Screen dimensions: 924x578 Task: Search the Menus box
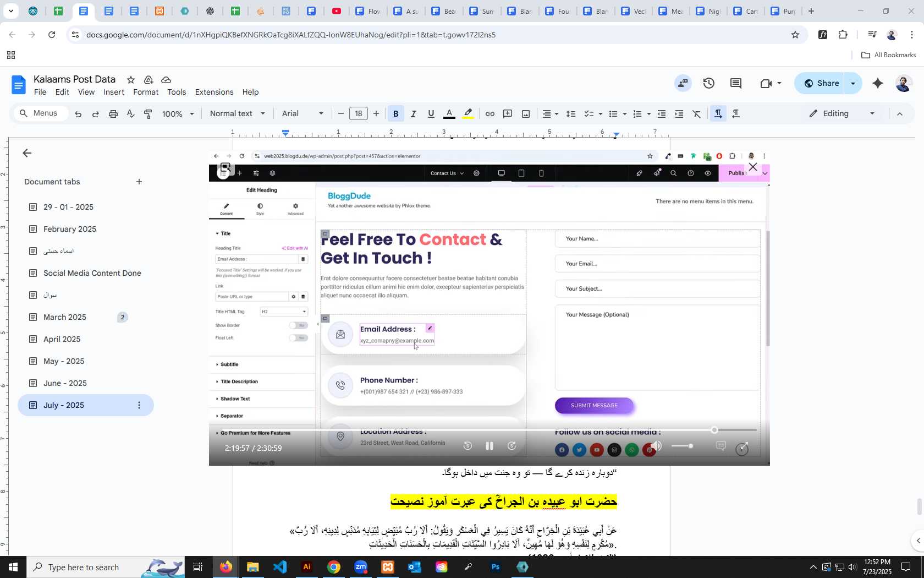(42, 113)
